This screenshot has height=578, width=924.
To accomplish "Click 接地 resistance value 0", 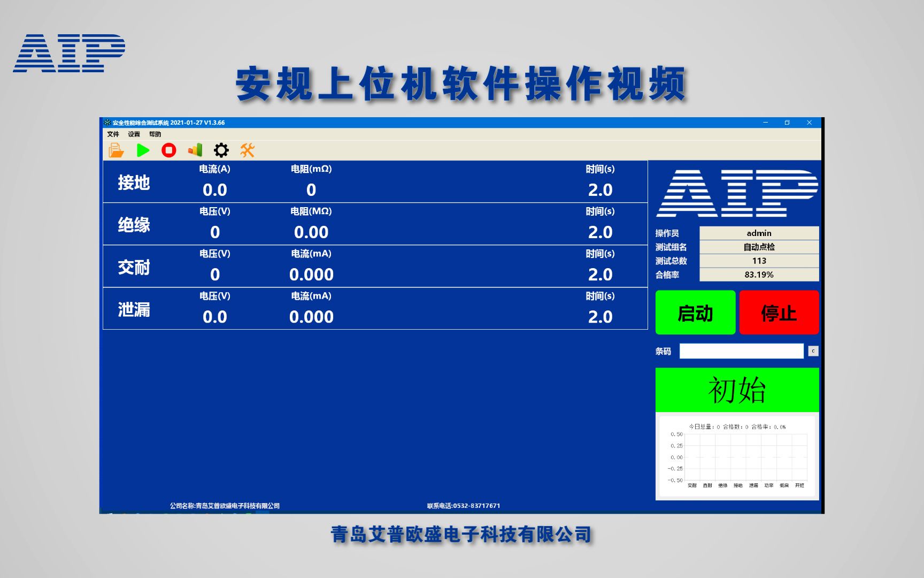I will (x=311, y=190).
